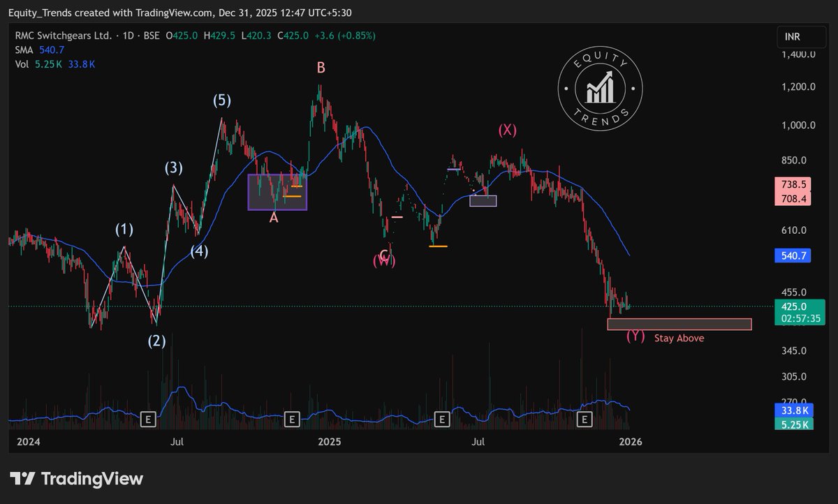
Task: Click the green 425.0 current price label
Action: (799, 306)
